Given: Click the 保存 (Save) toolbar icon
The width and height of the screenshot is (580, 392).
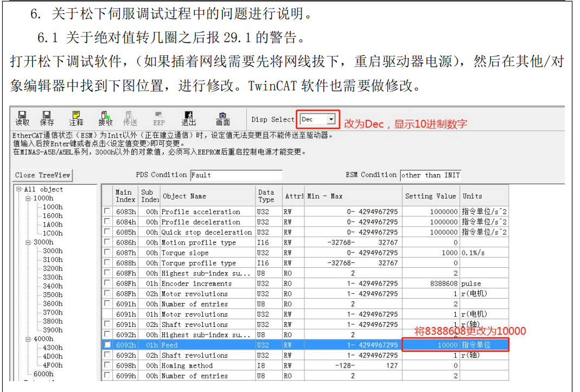Looking at the screenshot, I should pos(47,118).
